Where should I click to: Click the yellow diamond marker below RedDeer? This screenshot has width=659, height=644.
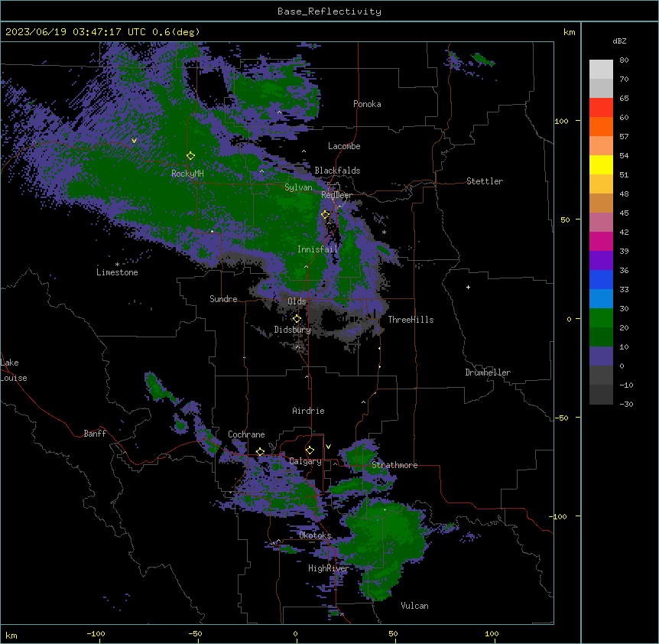coord(326,215)
